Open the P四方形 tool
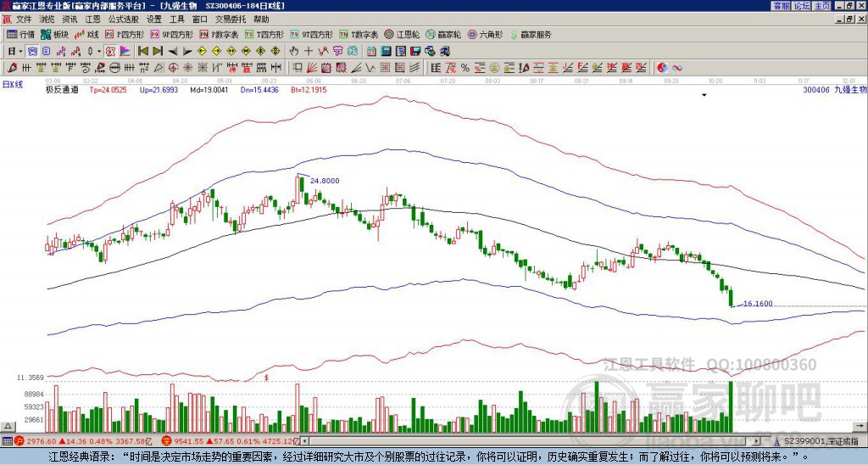This screenshot has height=465, width=868. [125, 34]
